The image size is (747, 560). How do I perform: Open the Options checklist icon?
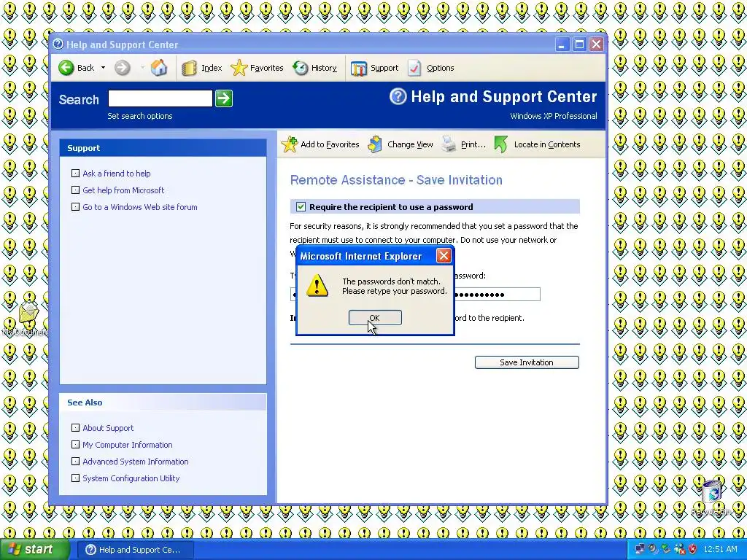click(x=414, y=68)
